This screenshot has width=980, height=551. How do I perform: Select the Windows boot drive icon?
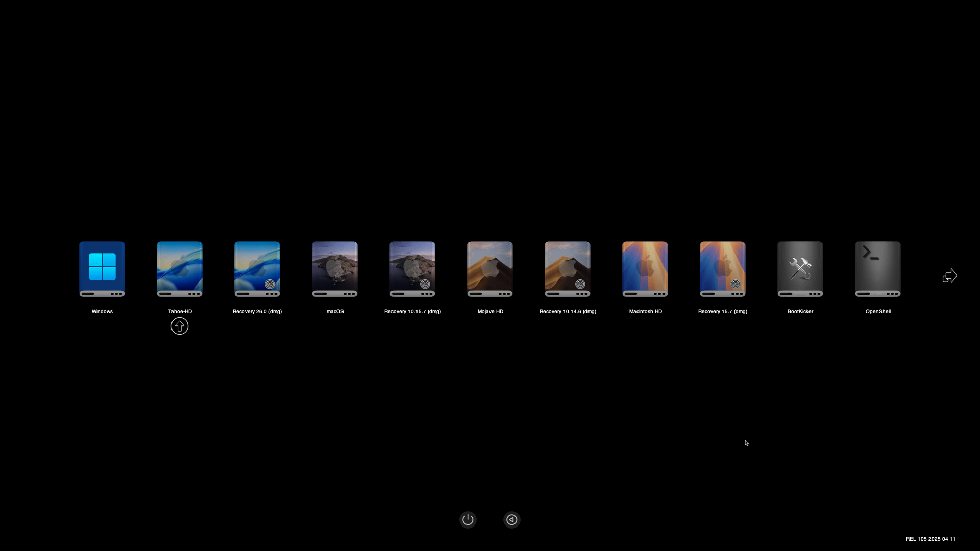pos(102,269)
